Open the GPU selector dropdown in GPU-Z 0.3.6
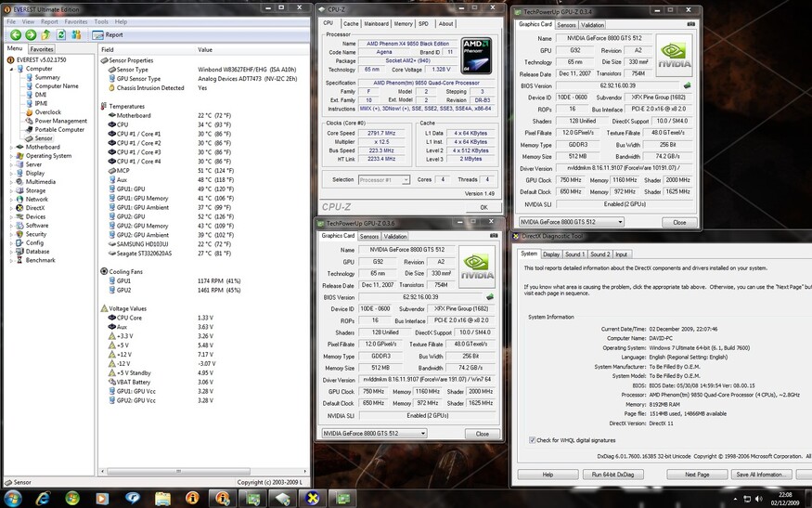The image size is (812, 508). point(374,434)
